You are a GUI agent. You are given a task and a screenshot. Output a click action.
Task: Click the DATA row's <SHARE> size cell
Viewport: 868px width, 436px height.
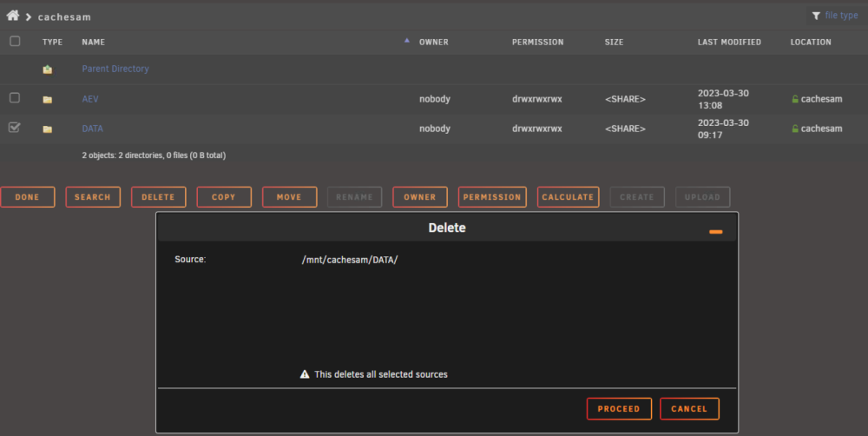coord(625,129)
